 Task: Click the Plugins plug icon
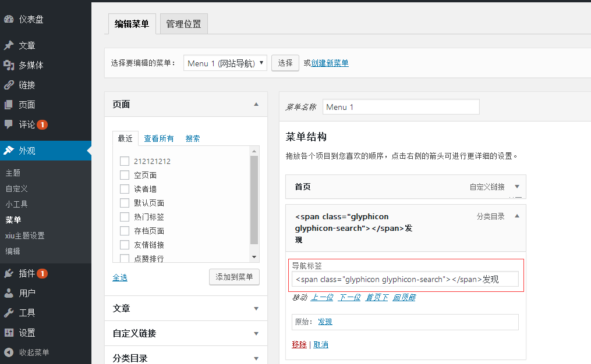click(9, 273)
